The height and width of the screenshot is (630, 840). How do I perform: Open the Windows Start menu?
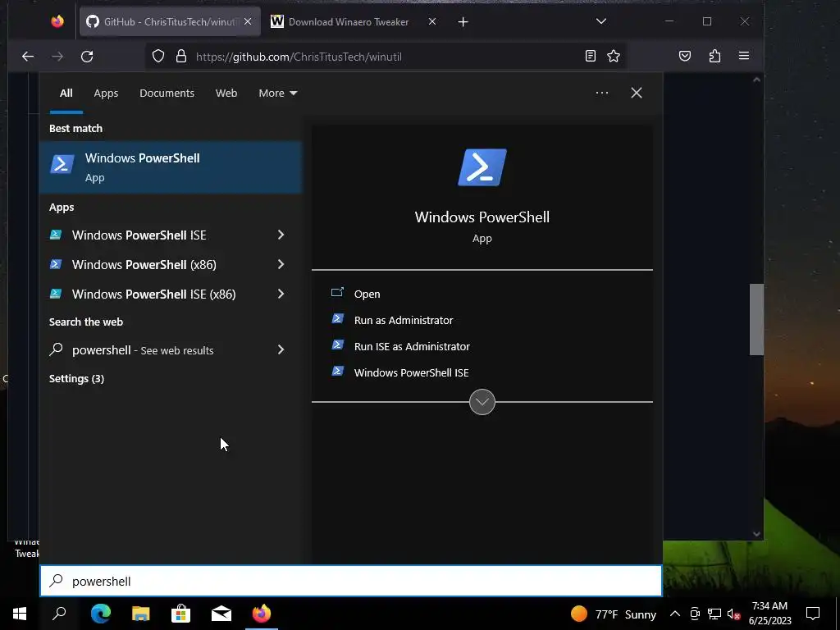pos(20,614)
